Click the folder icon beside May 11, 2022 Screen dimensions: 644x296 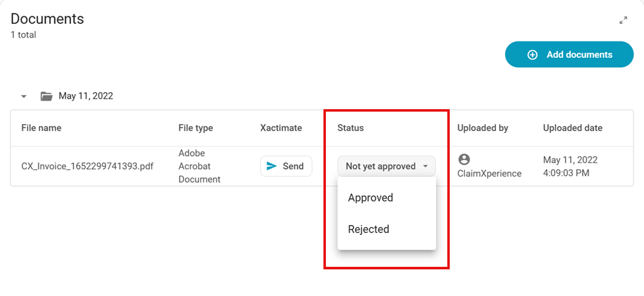point(46,96)
